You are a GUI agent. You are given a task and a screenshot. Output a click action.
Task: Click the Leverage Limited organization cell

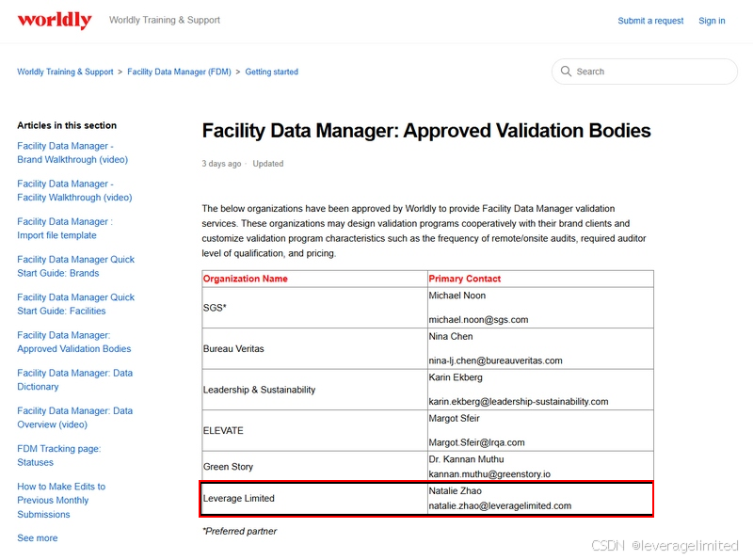[314, 499]
